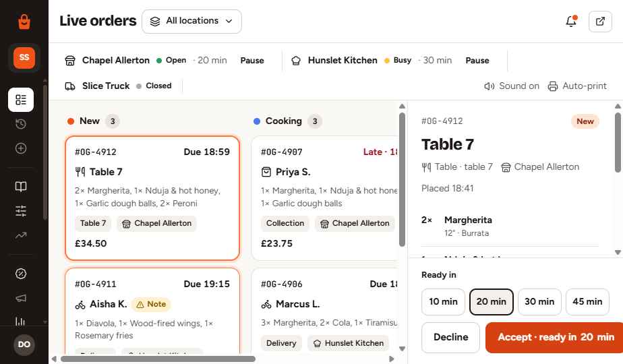Open the discounts percent sidebar icon
Screen dimensions: 623x364
[x=21, y=274]
